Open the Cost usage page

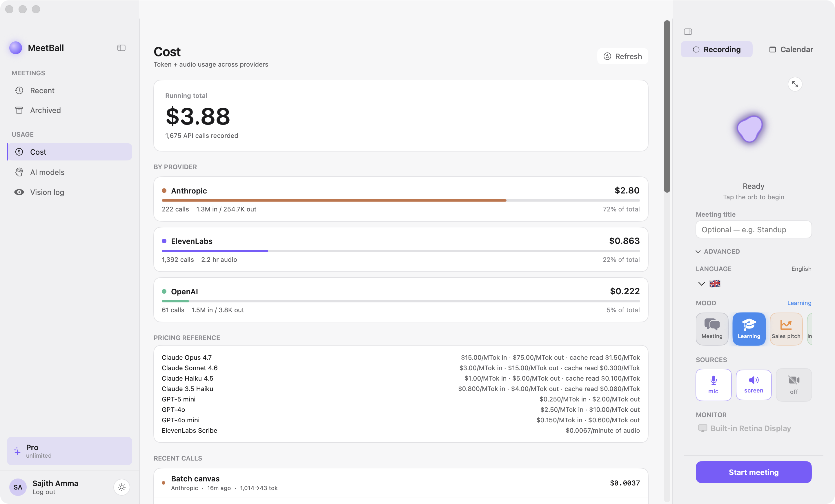(70, 152)
